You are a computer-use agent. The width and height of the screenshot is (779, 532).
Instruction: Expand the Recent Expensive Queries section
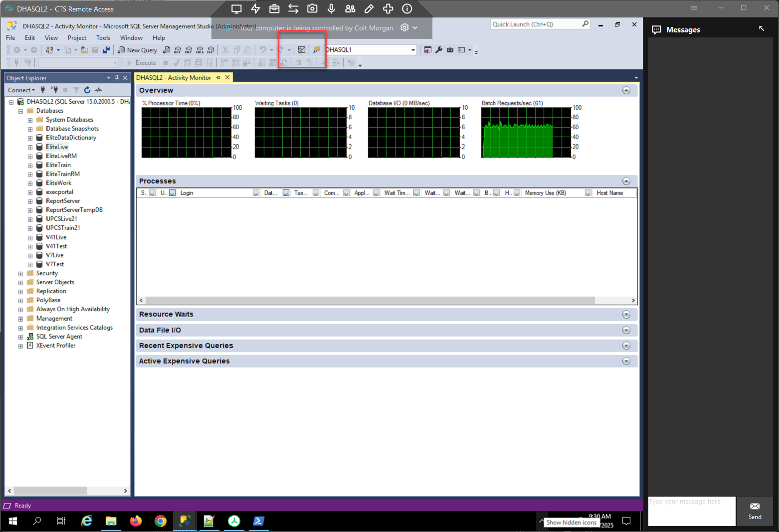pyautogui.click(x=626, y=346)
